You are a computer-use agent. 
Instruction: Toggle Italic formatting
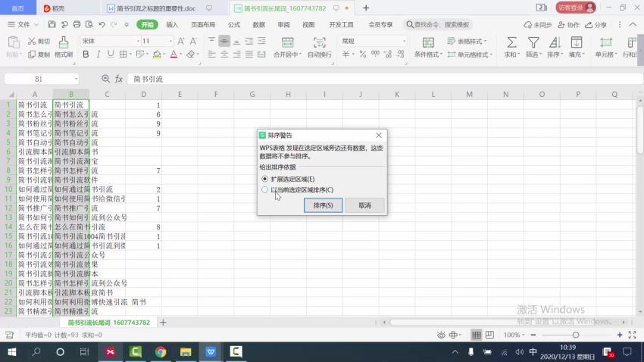[98, 55]
